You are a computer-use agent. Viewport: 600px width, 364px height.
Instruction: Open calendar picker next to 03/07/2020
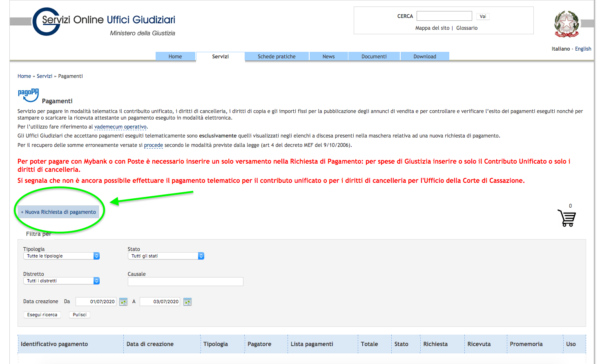187,302
